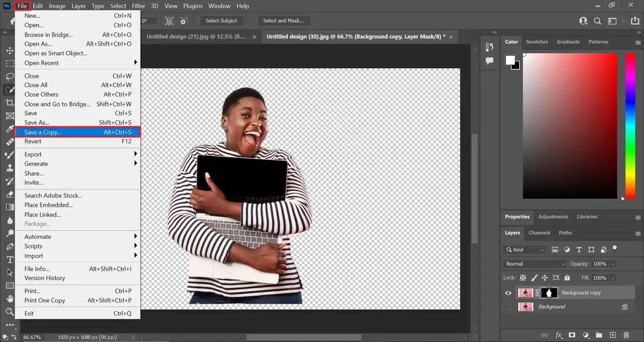
Task: Open the Normal blend mode dropdown
Action: (x=535, y=264)
